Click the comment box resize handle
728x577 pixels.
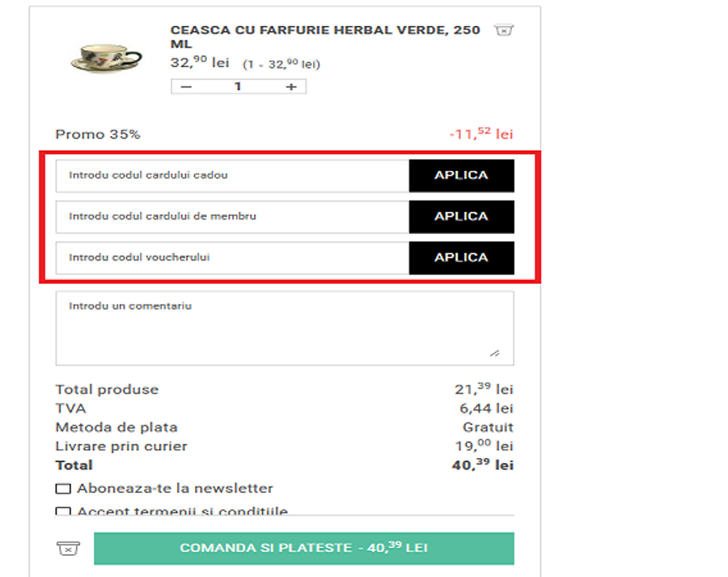point(494,353)
